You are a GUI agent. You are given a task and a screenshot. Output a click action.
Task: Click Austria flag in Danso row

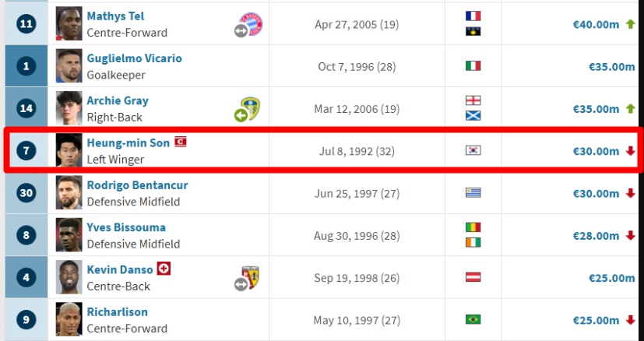point(473,277)
